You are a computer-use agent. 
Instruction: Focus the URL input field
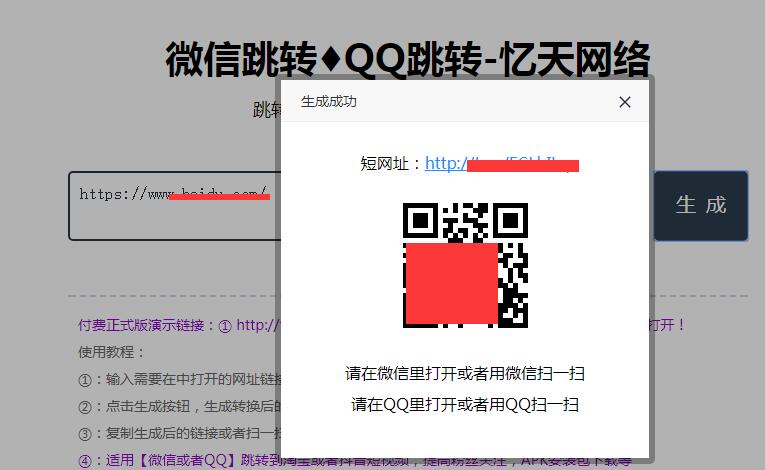click(175, 205)
